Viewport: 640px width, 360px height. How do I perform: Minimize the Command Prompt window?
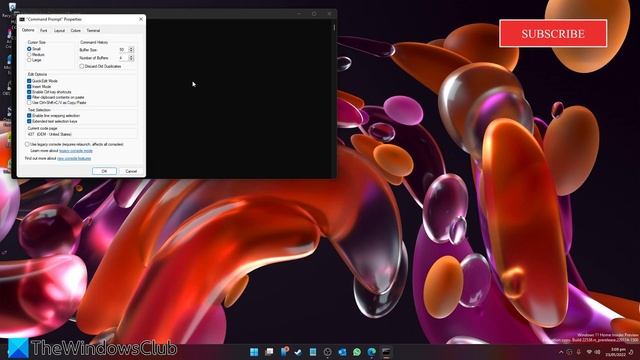299,13
